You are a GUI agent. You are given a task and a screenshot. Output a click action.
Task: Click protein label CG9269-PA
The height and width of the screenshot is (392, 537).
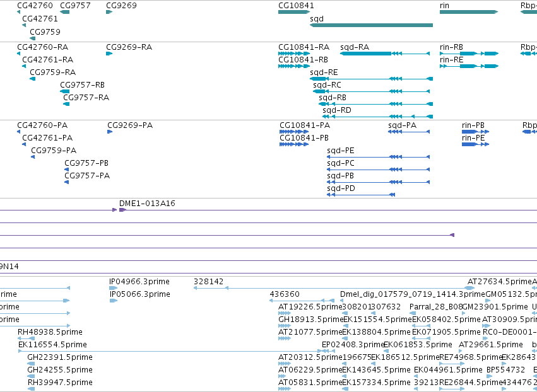(130, 125)
